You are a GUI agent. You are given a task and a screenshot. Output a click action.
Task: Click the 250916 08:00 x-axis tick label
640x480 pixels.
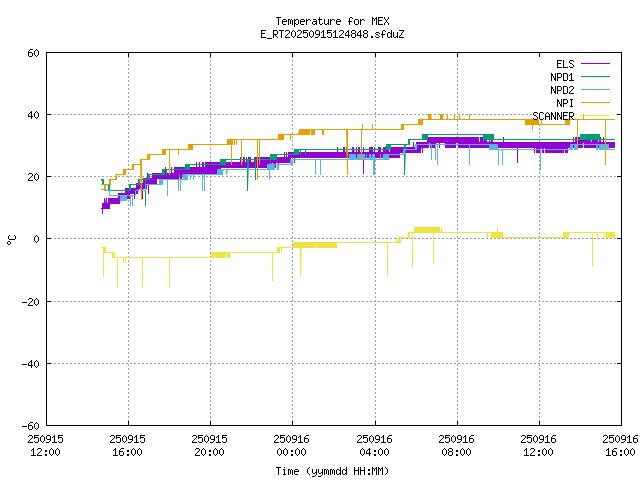coord(456,445)
